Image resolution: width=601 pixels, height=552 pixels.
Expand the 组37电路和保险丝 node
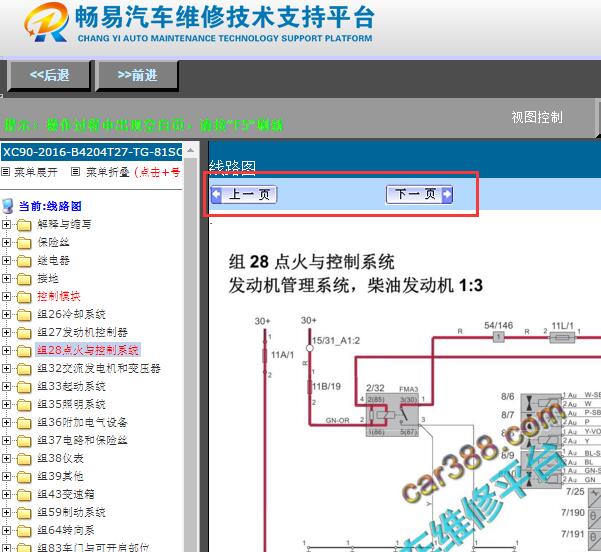tap(6, 440)
